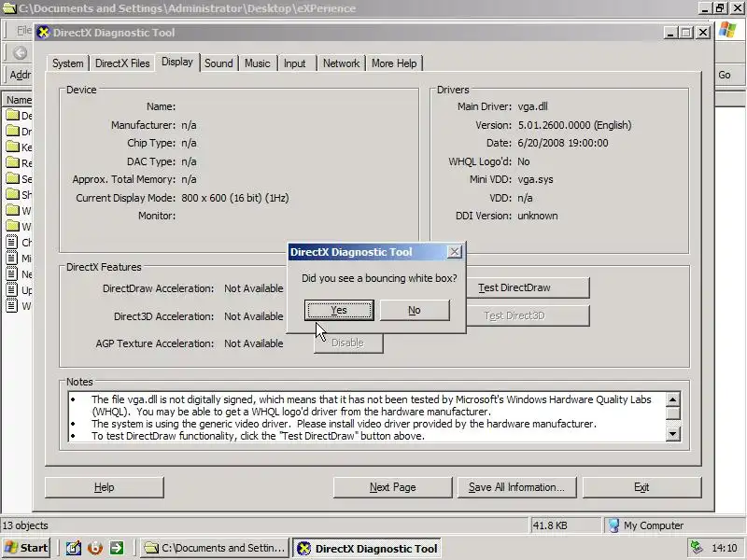Image resolution: width=747 pixels, height=560 pixels.
Task: Minimize the DirectX Diagnostic Tool window
Action: [x=670, y=33]
